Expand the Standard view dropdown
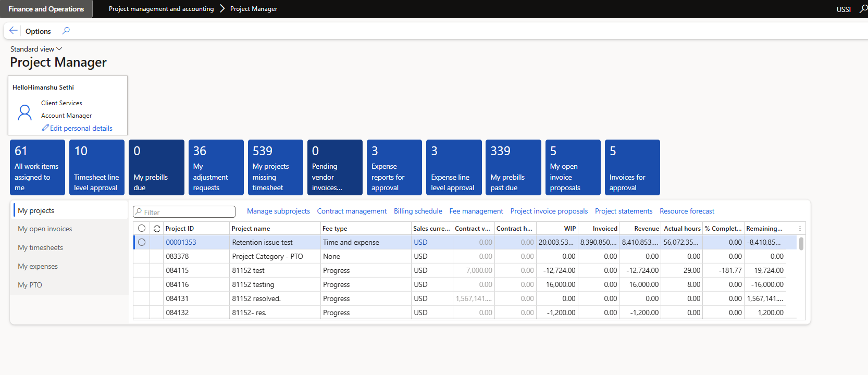The width and height of the screenshot is (868, 375). tap(36, 49)
